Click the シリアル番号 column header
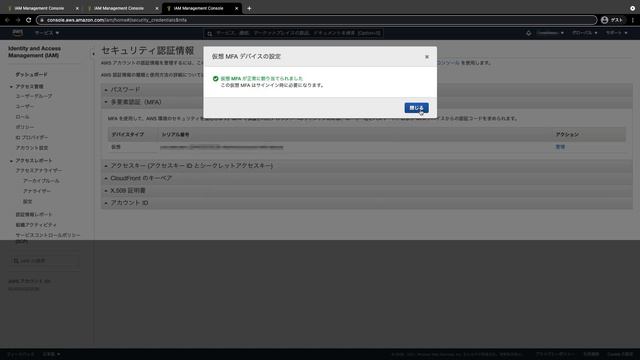This screenshot has height=360, width=640. click(x=176, y=134)
